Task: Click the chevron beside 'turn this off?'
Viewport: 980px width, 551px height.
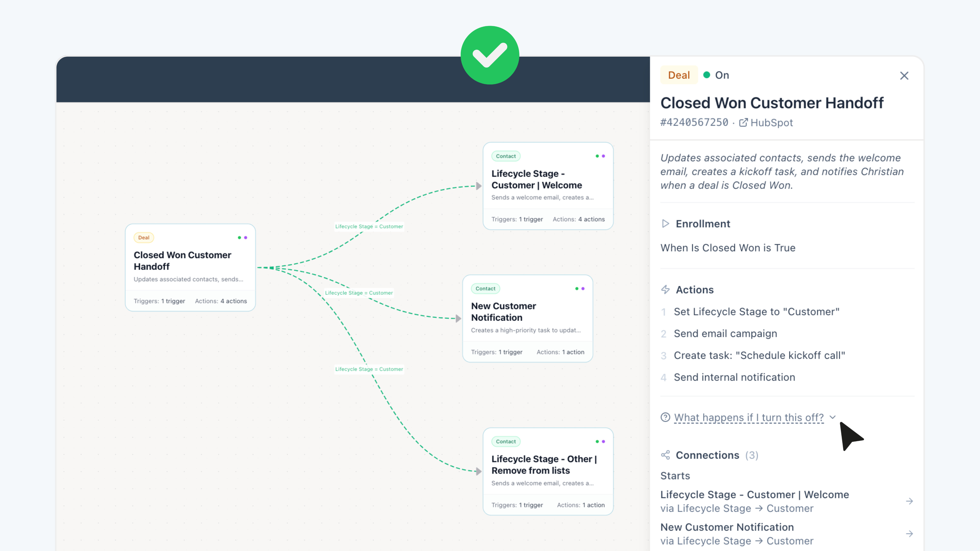Action: click(833, 417)
